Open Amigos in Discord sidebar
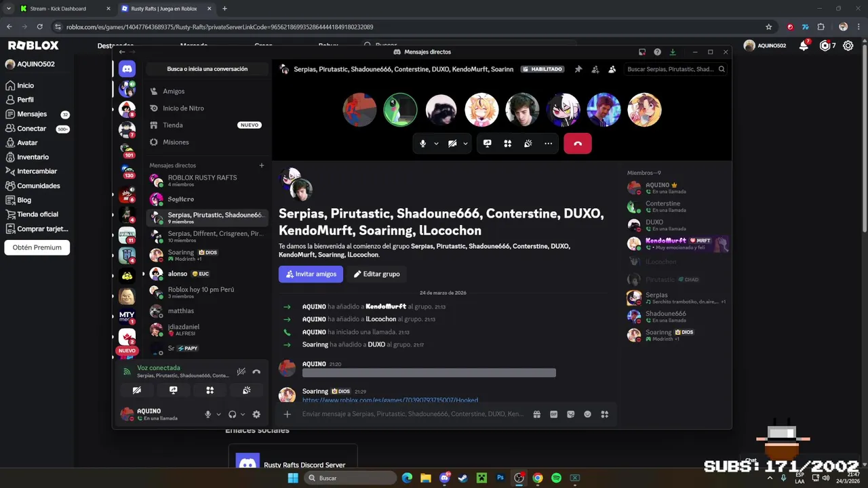The height and width of the screenshot is (488, 868). tap(205, 91)
